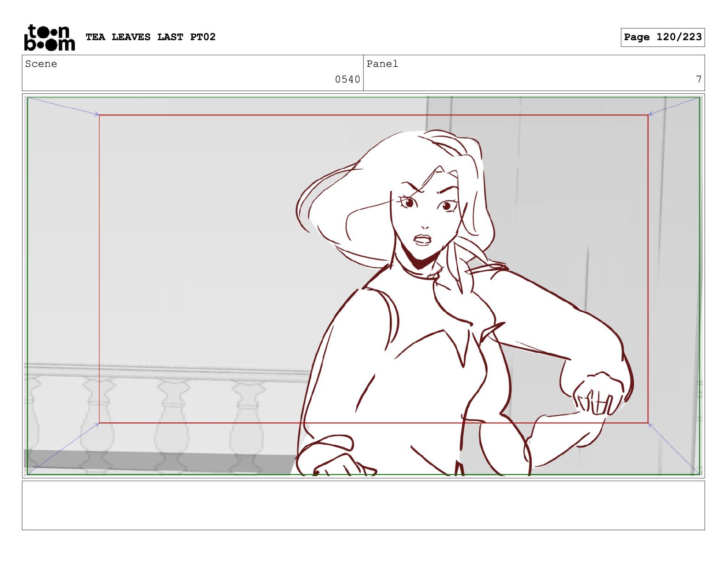Click the storyboard panel drawing thumbnail

(363, 286)
